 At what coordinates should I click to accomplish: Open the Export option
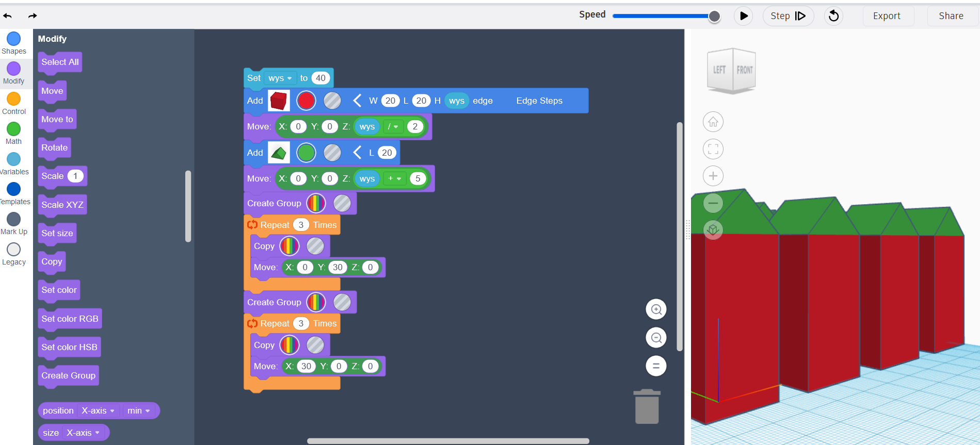pyautogui.click(x=887, y=16)
